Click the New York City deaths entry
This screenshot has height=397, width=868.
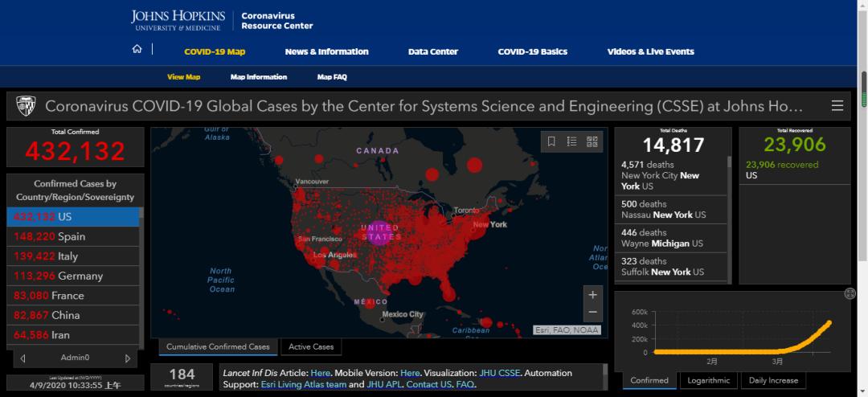pyautogui.click(x=670, y=175)
